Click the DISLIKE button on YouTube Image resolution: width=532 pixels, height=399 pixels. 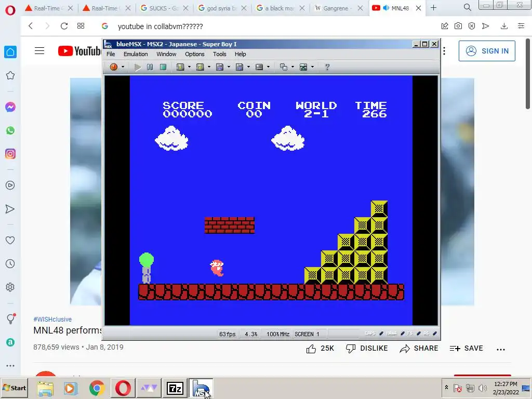366,349
